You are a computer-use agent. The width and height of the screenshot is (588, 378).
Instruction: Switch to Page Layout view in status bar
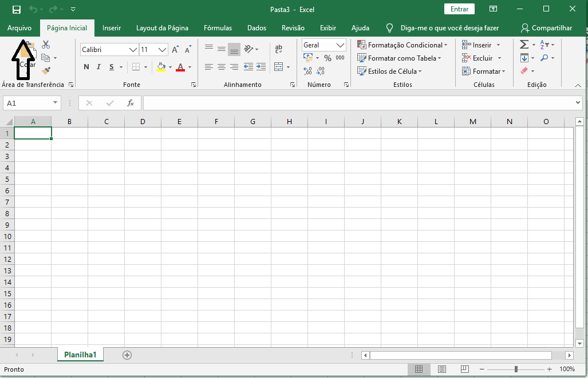point(441,369)
